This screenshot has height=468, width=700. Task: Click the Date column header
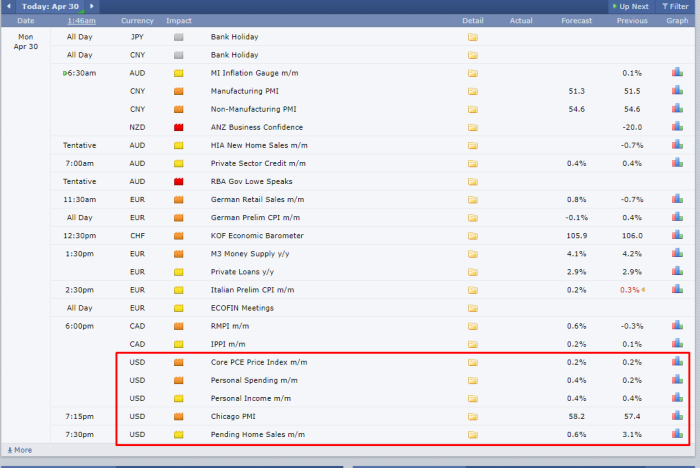[x=25, y=21]
